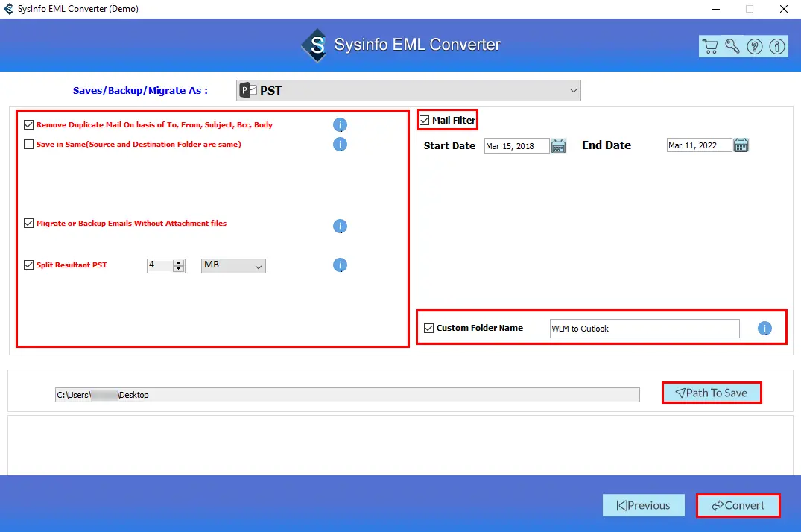
Task: Show info for Remove Duplicate Mail option
Action: tap(340, 124)
